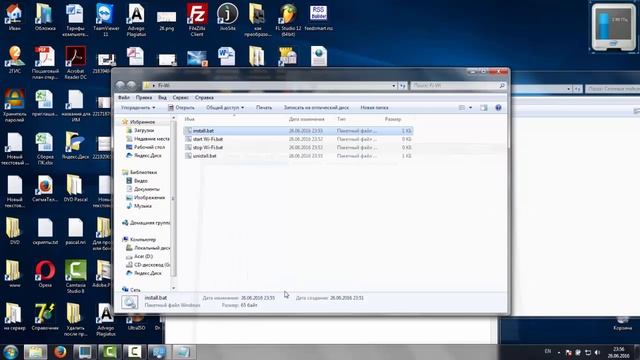Select the uninstall.bat file
This screenshot has width=640, height=360.
click(x=298, y=156)
